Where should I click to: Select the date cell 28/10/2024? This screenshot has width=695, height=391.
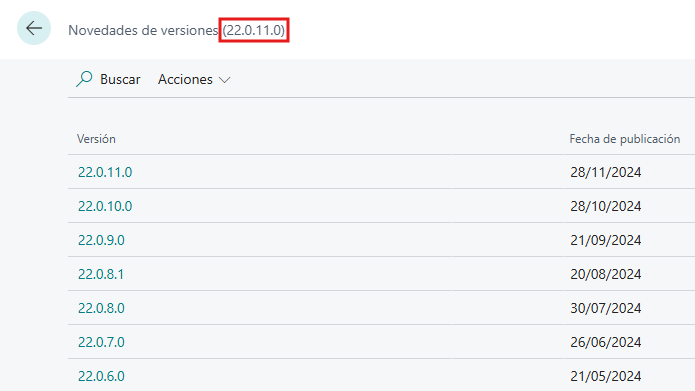click(605, 206)
